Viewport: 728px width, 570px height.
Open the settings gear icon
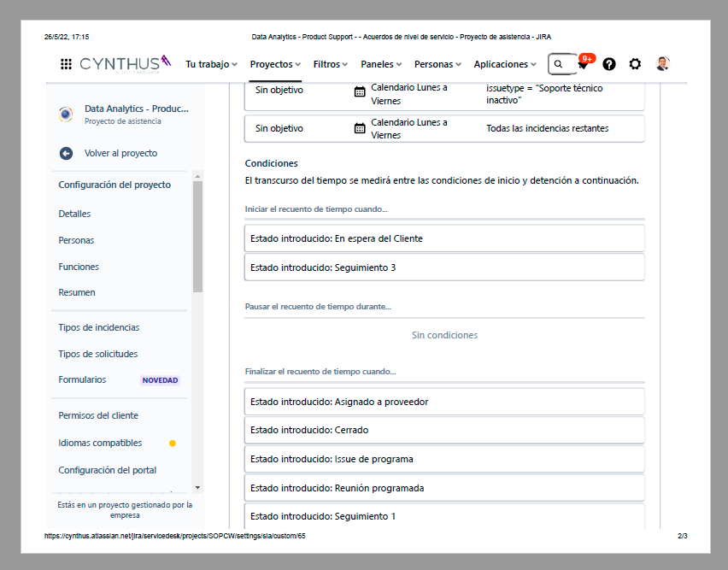pyautogui.click(x=635, y=64)
